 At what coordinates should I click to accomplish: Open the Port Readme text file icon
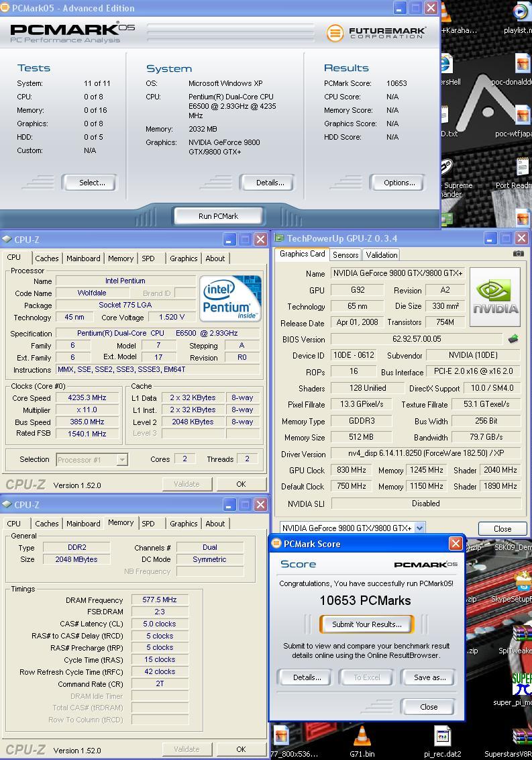tap(523, 167)
